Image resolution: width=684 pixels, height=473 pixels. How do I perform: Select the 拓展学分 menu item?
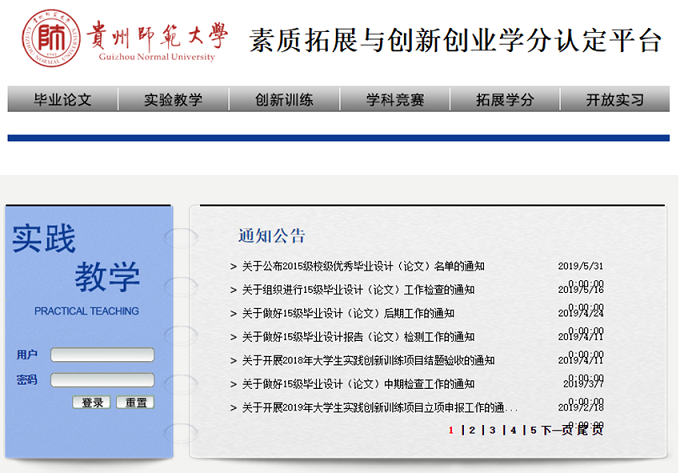tap(505, 100)
